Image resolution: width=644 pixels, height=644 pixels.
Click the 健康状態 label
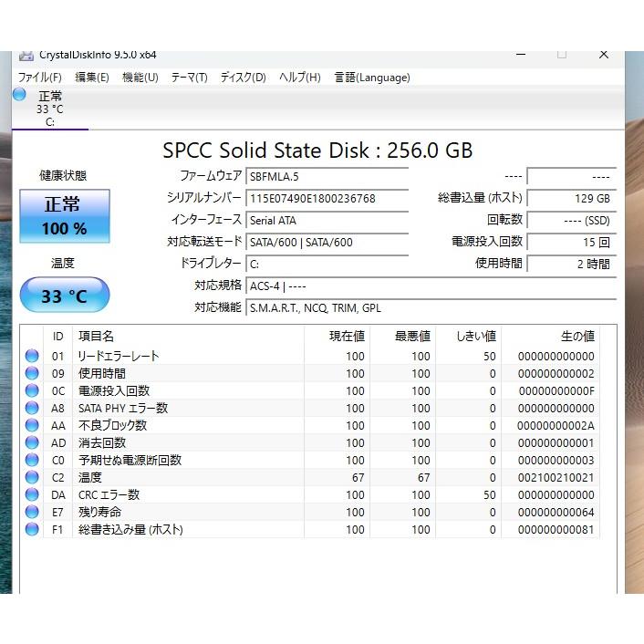pos(63,175)
